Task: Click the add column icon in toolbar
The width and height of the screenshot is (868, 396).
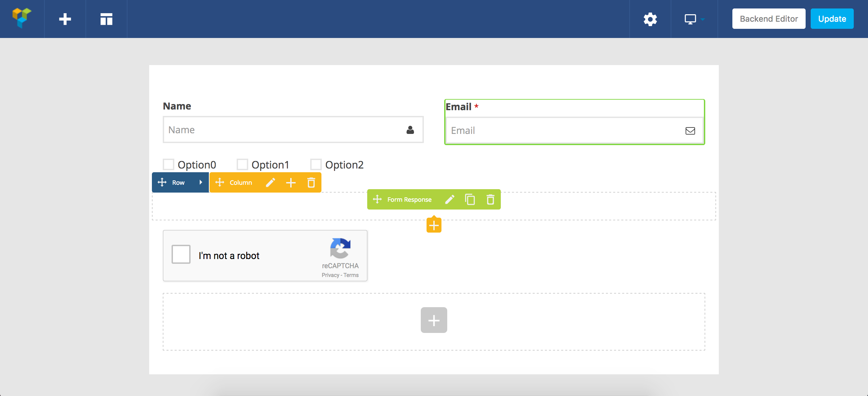Action: [x=290, y=183]
